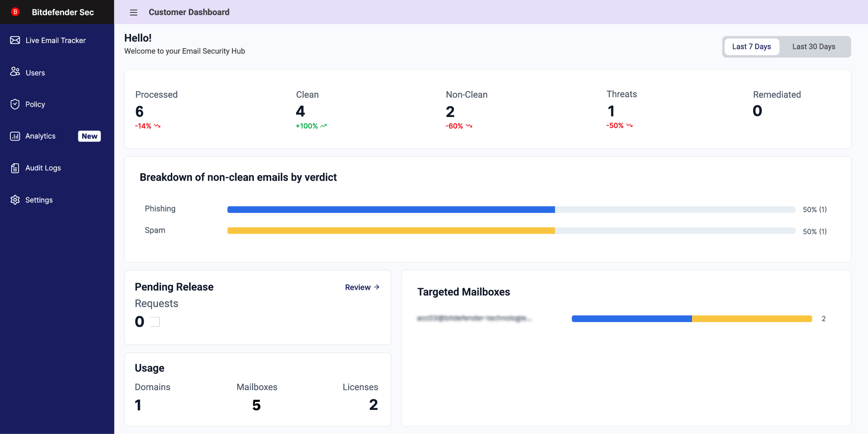868x434 pixels.
Task: Click the Users people icon
Action: pyautogui.click(x=15, y=72)
